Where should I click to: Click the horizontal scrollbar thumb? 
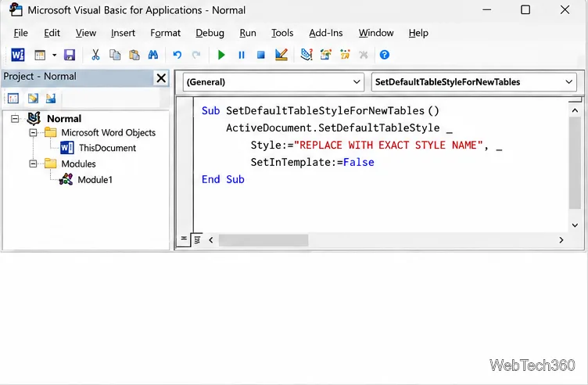pyautogui.click(x=264, y=239)
